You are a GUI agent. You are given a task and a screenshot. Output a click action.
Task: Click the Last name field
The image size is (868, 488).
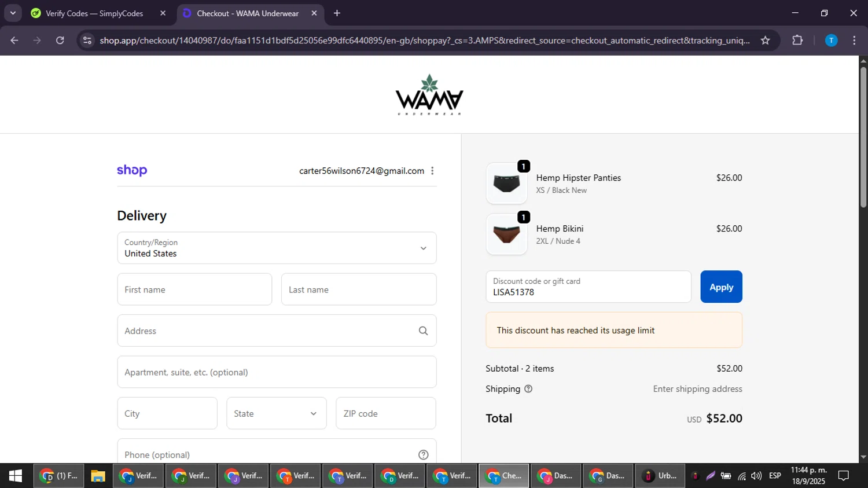[x=359, y=289]
